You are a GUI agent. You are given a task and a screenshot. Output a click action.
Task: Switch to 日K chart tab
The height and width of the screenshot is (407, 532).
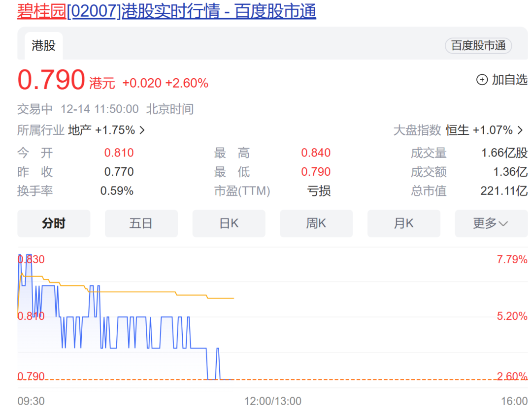click(229, 223)
